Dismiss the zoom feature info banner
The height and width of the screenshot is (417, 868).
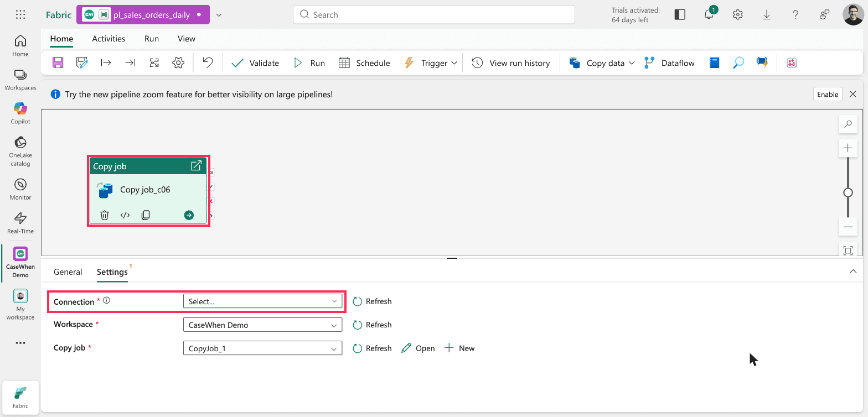(853, 94)
